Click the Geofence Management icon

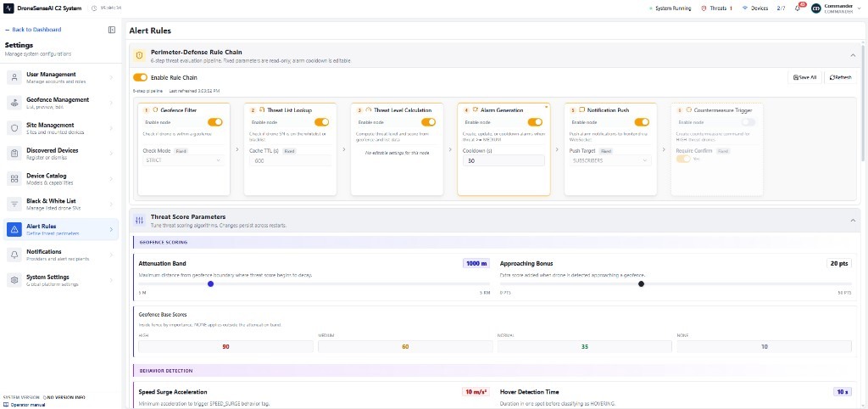click(x=14, y=103)
